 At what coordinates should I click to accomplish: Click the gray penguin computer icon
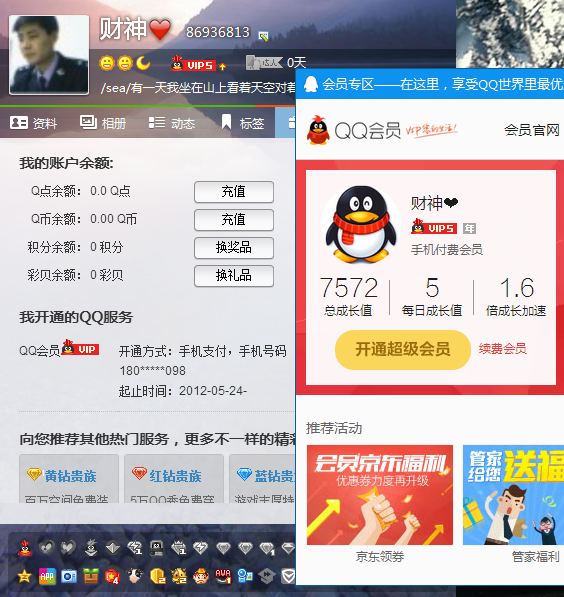[x=157, y=548]
